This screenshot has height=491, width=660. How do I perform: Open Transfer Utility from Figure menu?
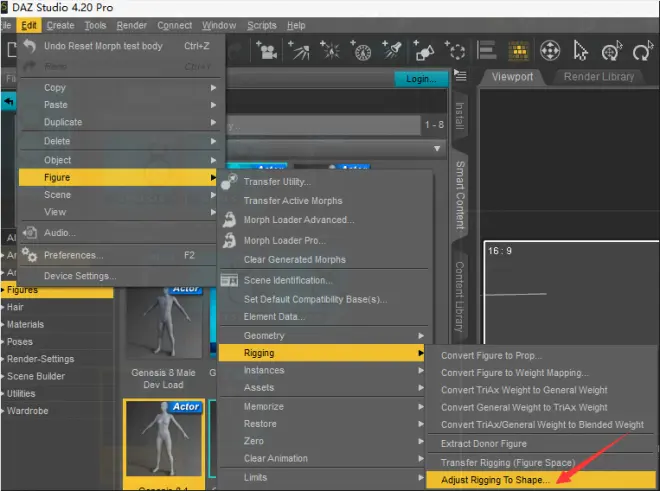[x=277, y=181]
